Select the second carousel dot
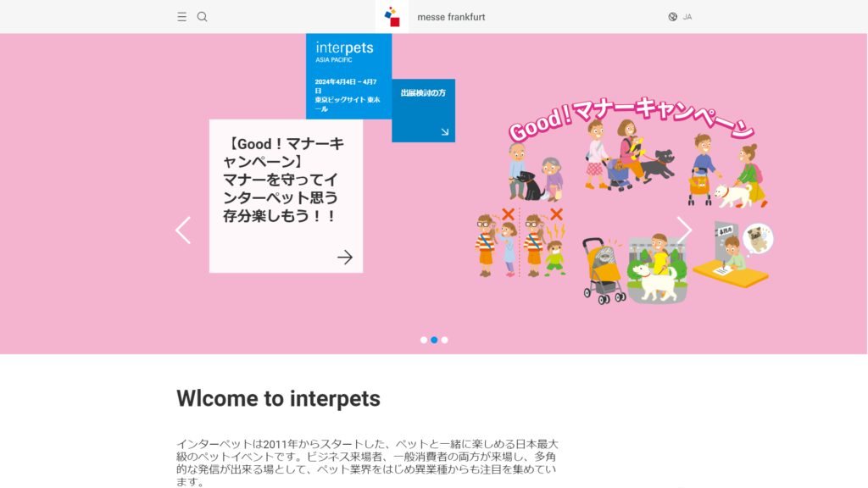The width and height of the screenshot is (868, 488). pyautogui.click(x=434, y=340)
